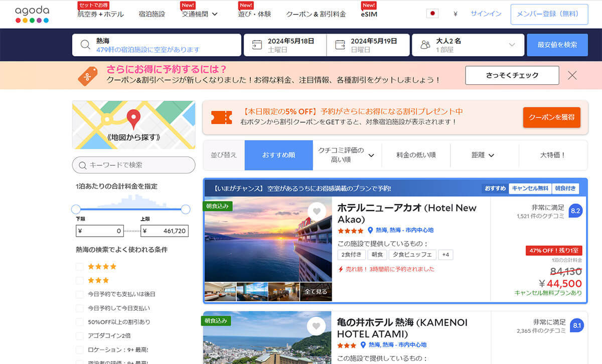This screenshot has height=364, width=602.
Task: Open 全て見る photo gallery for Hotel New Akao
Action: 316,292
